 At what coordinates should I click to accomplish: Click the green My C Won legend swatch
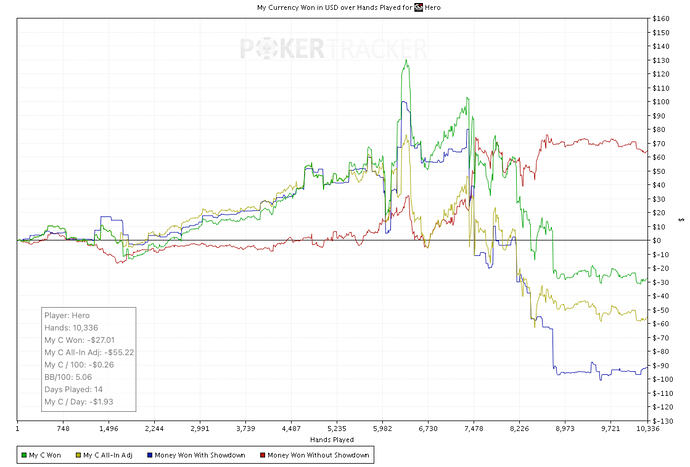pos(24,455)
